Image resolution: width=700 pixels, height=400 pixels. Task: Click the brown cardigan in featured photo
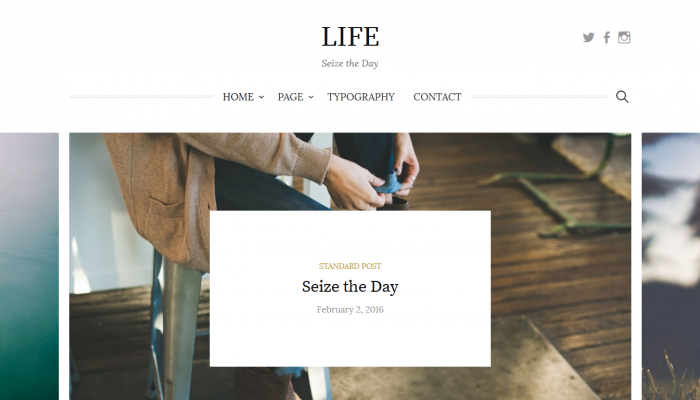(x=179, y=188)
